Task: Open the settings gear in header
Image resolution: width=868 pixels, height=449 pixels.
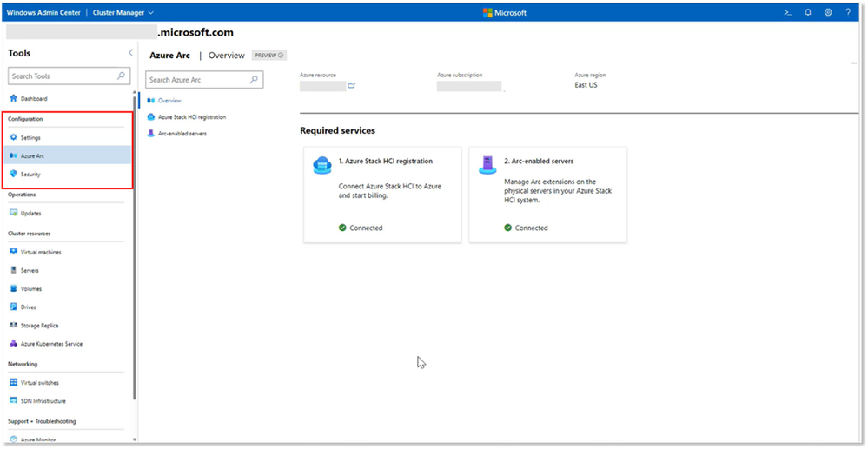Action: coord(828,12)
